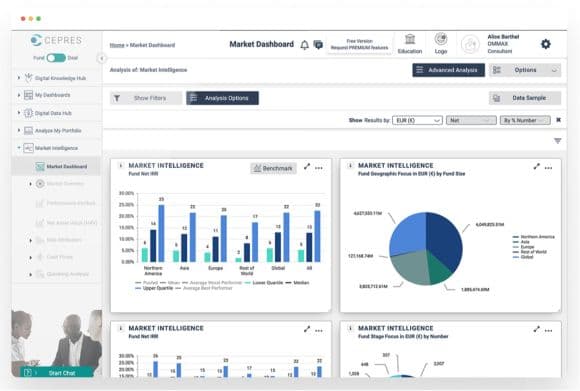
Task: Collapse the sidebar with the round chevron
Action: click(102, 58)
